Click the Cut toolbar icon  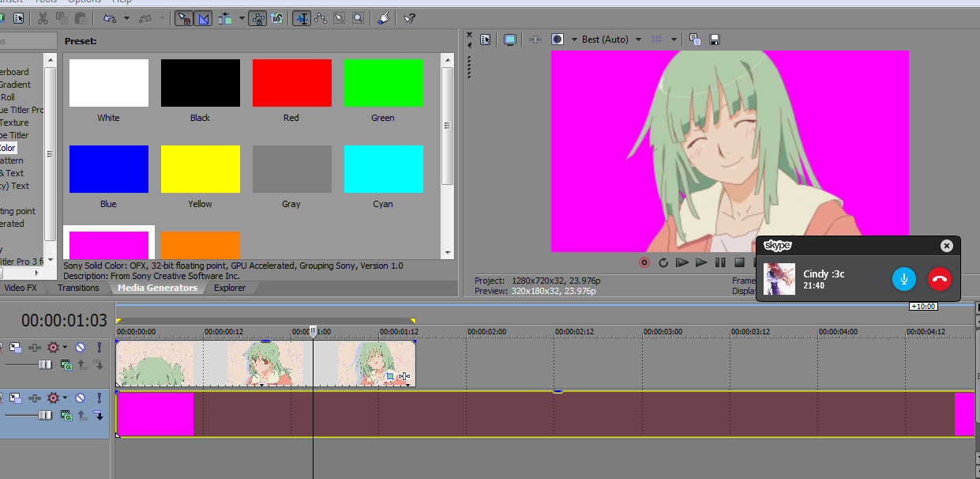point(43,17)
